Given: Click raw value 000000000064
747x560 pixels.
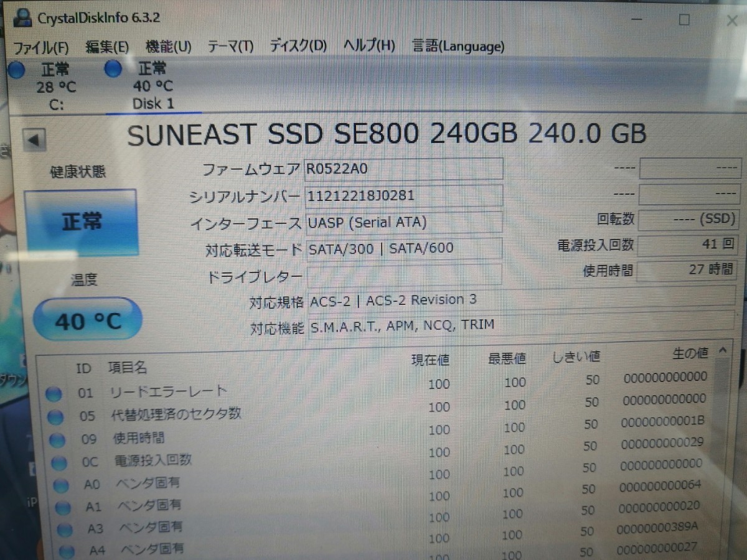Looking at the screenshot, I should [661, 485].
